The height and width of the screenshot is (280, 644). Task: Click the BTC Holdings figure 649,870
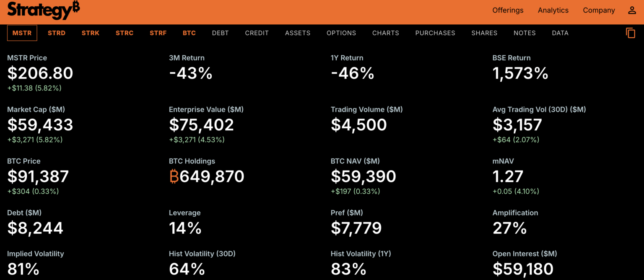pyautogui.click(x=212, y=176)
